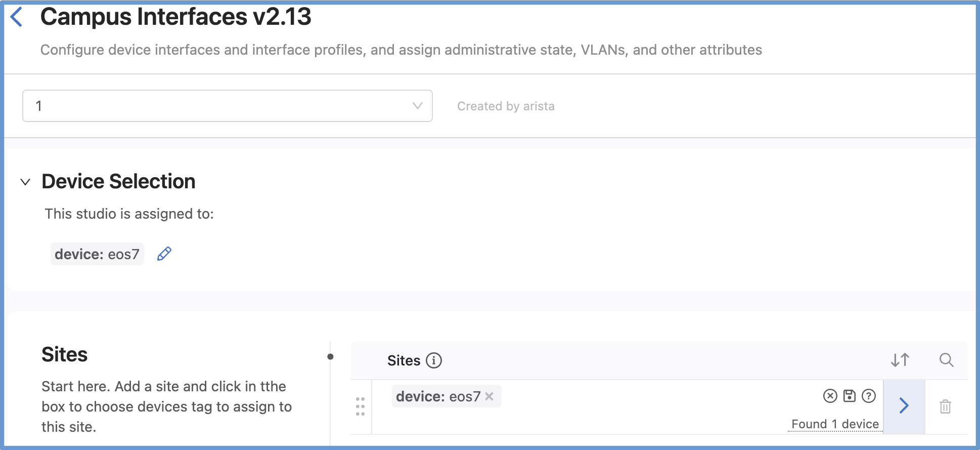Click the Device Selection heading
The width and height of the screenshot is (980, 450).
(x=118, y=181)
